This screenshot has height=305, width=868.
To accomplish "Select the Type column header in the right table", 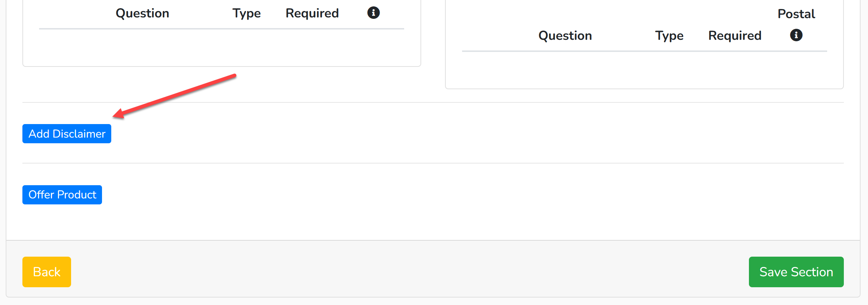I will [x=669, y=36].
